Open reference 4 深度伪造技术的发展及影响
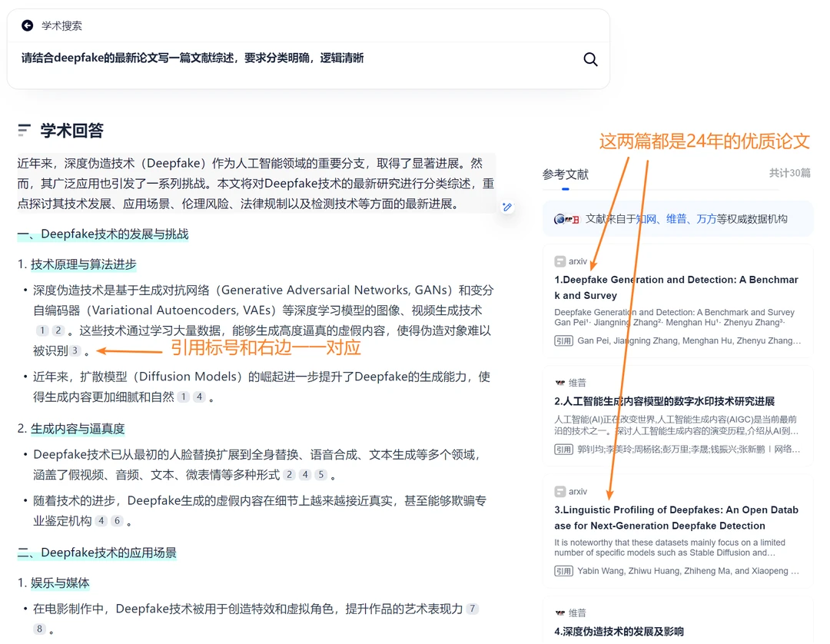This screenshot has width=830, height=644. pos(619,632)
